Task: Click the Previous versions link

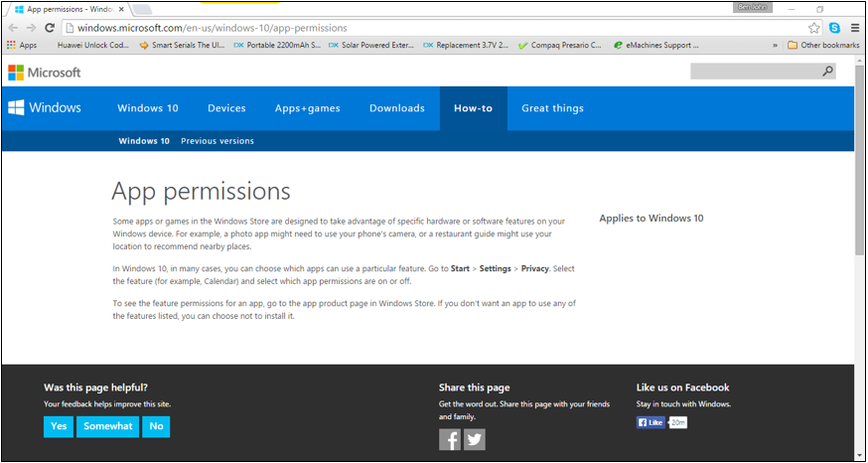Action: (217, 141)
